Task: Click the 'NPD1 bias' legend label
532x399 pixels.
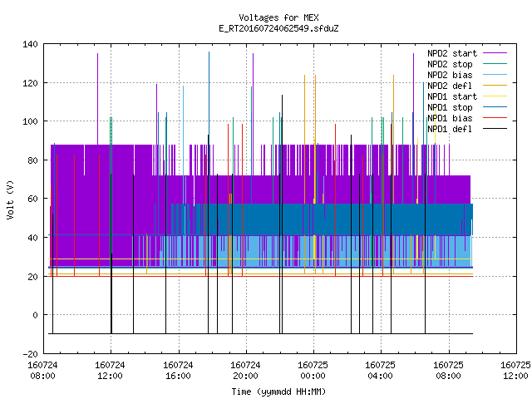Action: coord(450,118)
